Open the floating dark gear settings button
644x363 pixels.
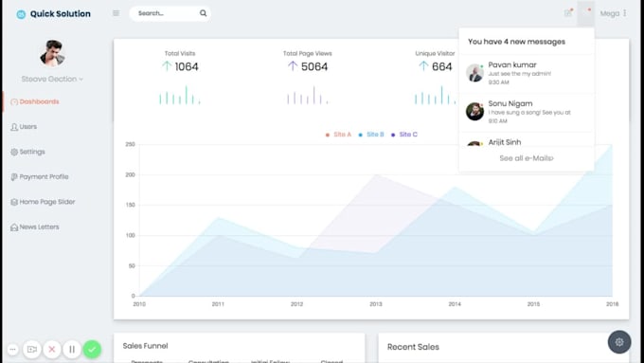(619, 342)
